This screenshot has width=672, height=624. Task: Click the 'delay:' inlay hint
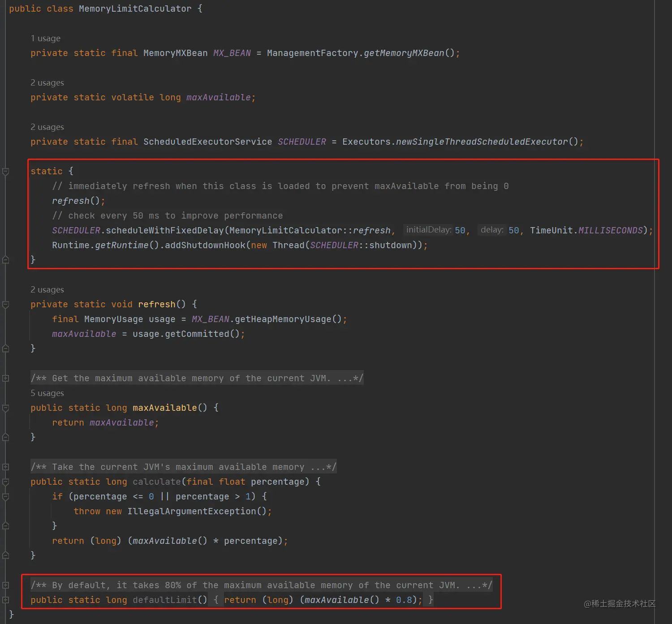[492, 230]
